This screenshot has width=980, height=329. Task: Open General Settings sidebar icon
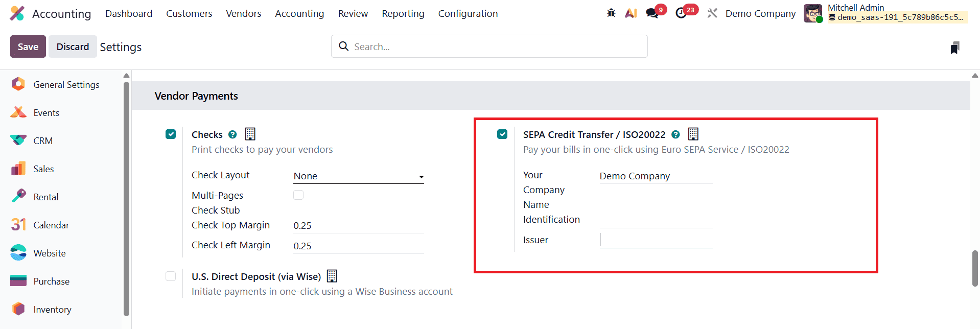[18, 84]
